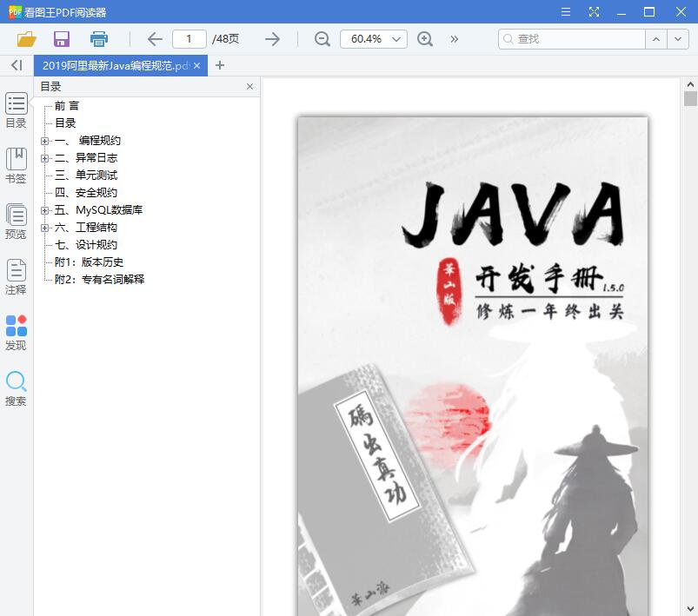Open 附1：版本历史 outline entry

[x=89, y=262]
